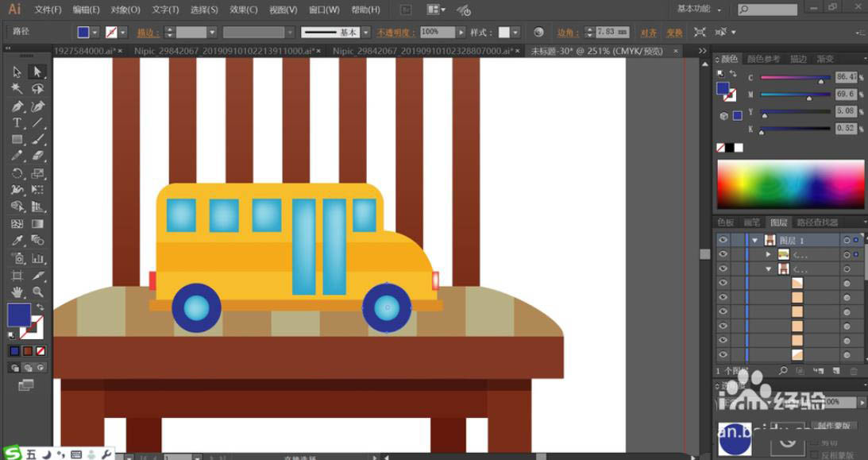The height and width of the screenshot is (460, 868).
Task: Open the brush definition 基本 dropdown
Action: click(366, 33)
